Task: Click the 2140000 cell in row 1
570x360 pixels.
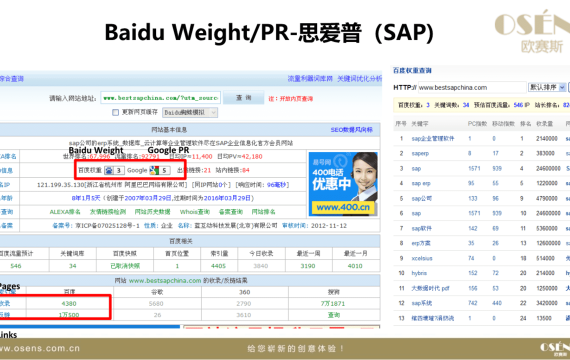Action: point(546,139)
